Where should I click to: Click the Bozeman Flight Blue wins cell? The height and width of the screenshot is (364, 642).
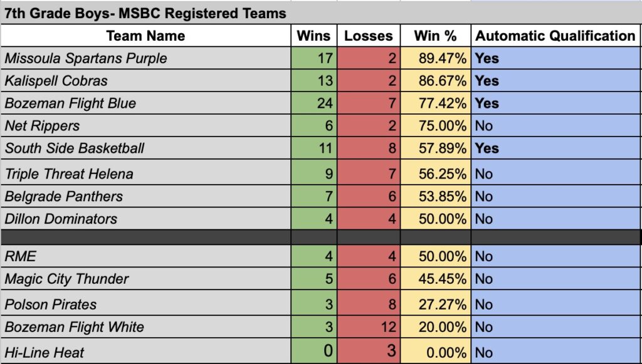[x=314, y=103]
